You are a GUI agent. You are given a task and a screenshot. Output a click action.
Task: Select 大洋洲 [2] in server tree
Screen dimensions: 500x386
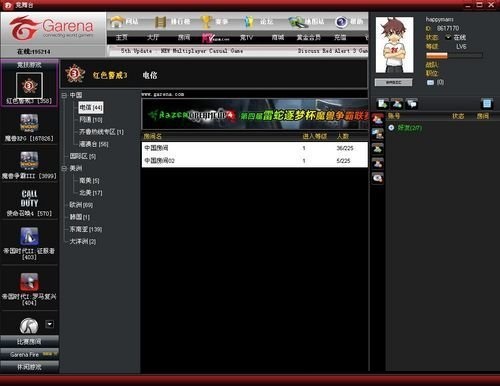[82, 241]
